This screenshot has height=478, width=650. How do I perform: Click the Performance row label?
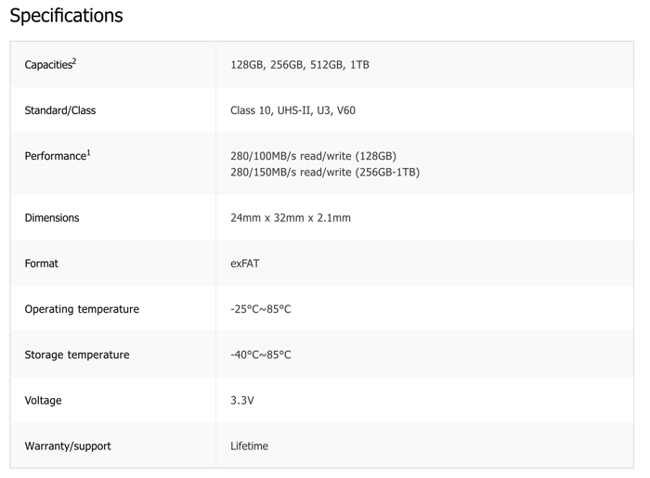pyautogui.click(x=57, y=155)
